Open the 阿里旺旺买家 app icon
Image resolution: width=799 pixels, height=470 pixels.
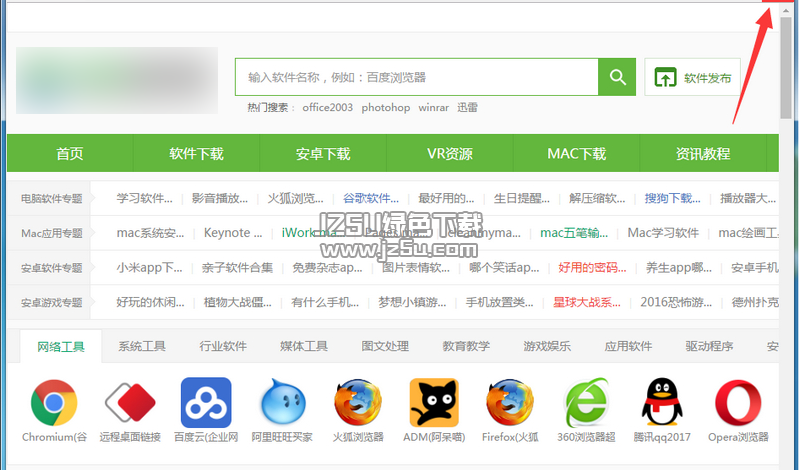coord(282,403)
